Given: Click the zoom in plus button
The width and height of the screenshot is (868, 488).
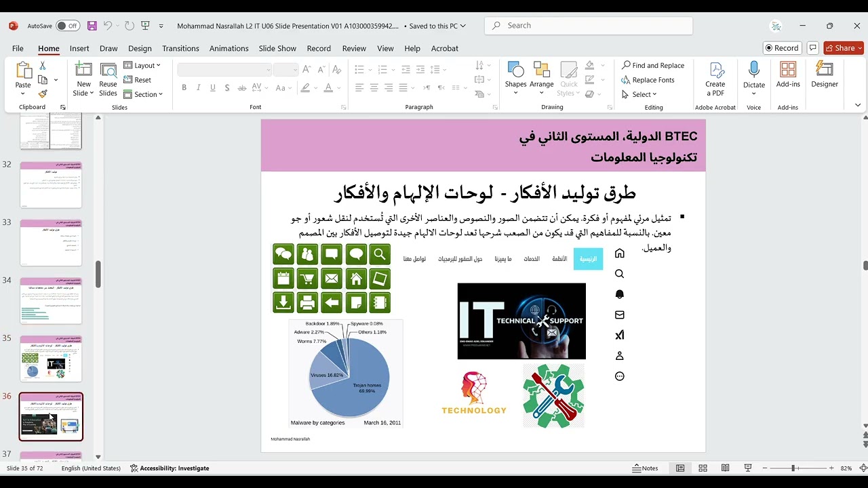Looking at the screenshot, I should (x=831, y=468).
